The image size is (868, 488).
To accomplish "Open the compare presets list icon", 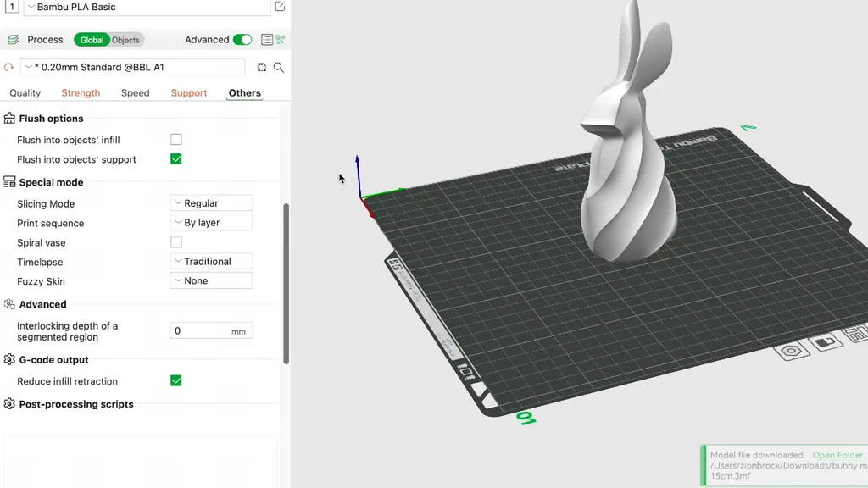I will [267, 39].
